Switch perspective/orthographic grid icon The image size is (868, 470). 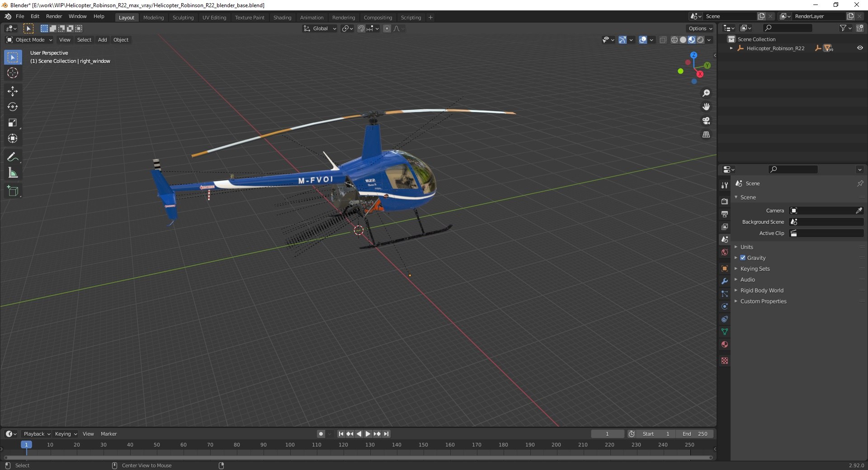(x=706, y=135)
